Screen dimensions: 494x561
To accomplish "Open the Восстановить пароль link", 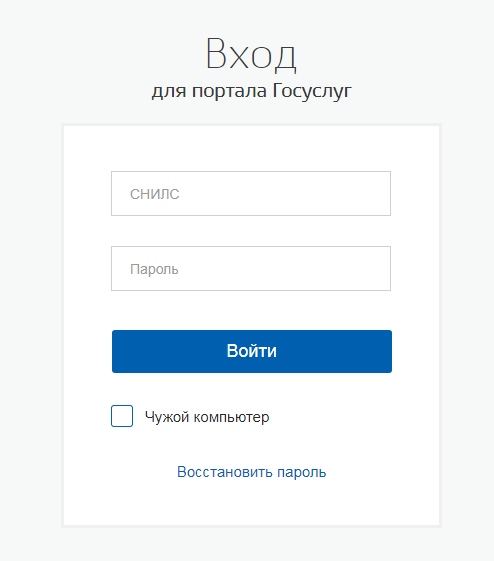I will coord(251,472).
